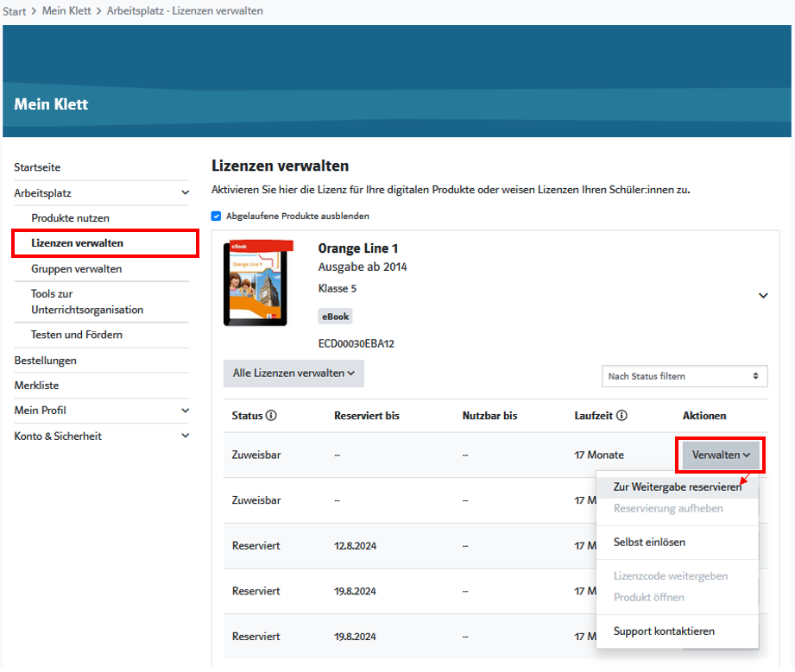The image size is (795, 672).
Task: Open Tools zur Unterrichtsorganisation sidebar link
Action: click(86, 302)
